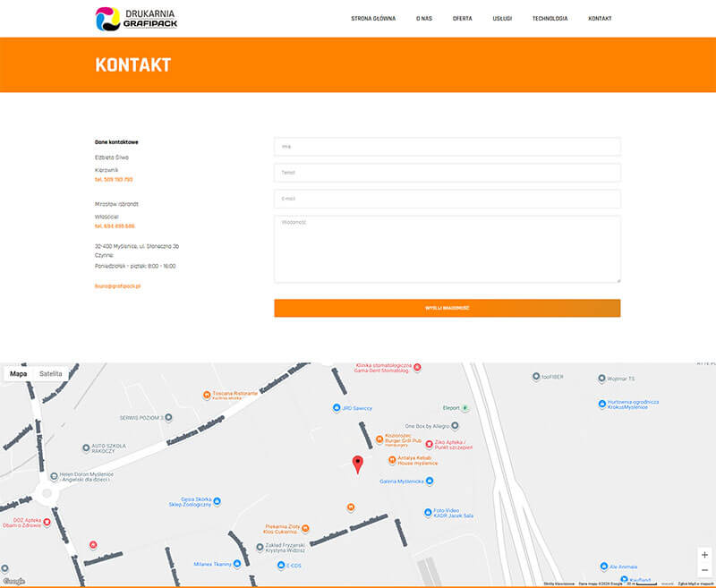Click Elżbieta Śliwa's phone number link
Viewport: 716px width, 588px height.
tap(115, 179)
